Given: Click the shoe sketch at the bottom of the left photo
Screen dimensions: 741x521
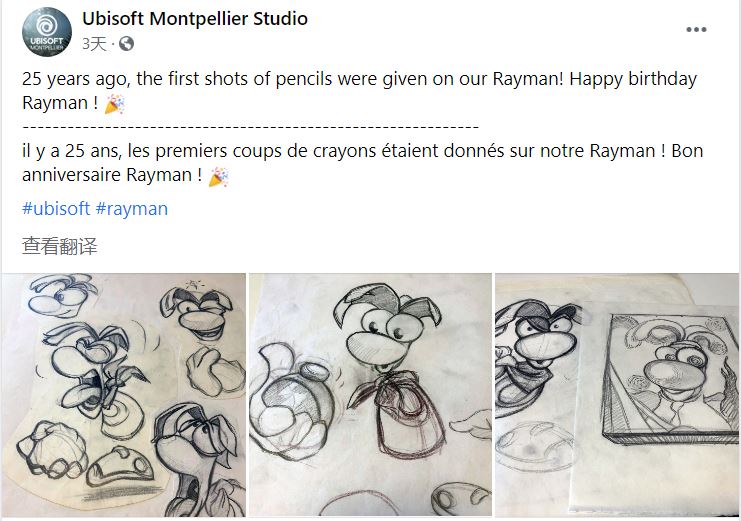Looking at the screenshot, I should click(x=121, y=468).
